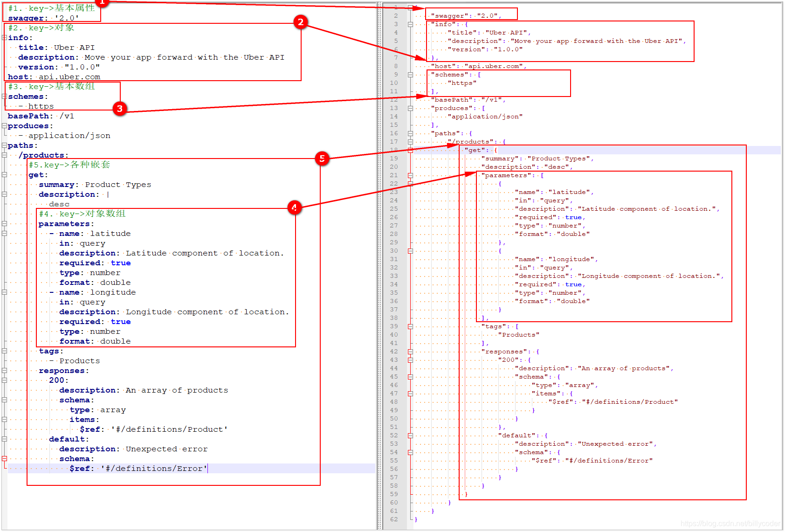This screenshot has height=532, width=785.
Task: Click JSON "name": "latitude" line
Action: pos(554,192)
